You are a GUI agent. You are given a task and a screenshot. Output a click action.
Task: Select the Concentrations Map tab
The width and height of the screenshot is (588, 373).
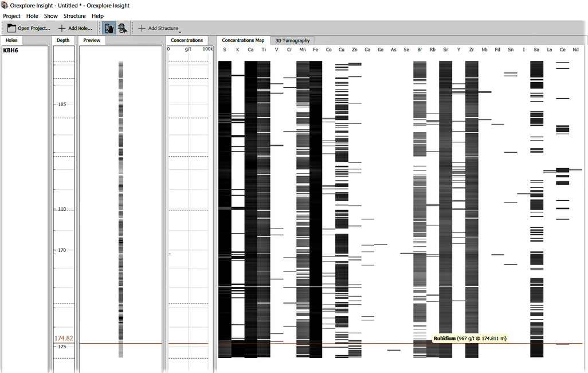(243, 40)
